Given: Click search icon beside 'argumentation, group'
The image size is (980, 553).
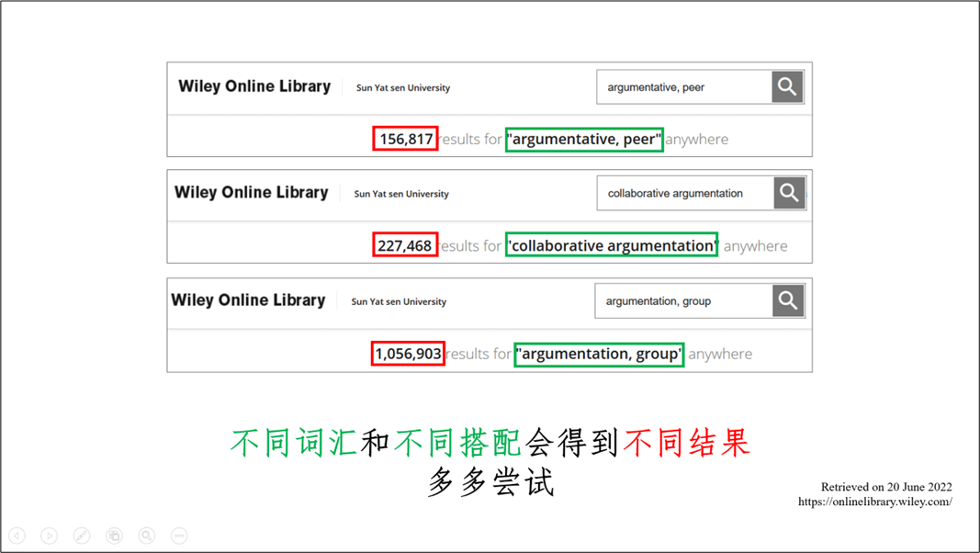Looking at the screenshot, I should pyautogui.click(x=787, y=300).
